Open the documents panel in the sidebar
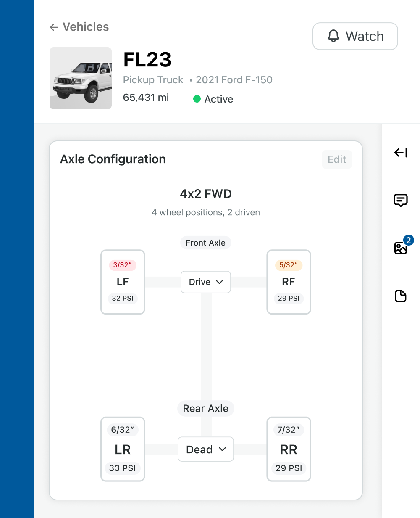This screenshot has width=420, height=518. coord(401,296)
